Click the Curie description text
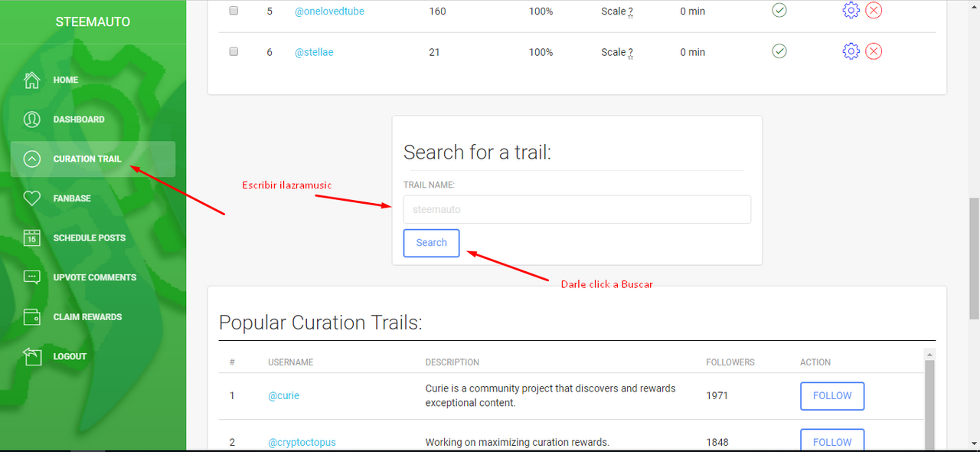Viewport: 980px width, 452px height. 550,395
